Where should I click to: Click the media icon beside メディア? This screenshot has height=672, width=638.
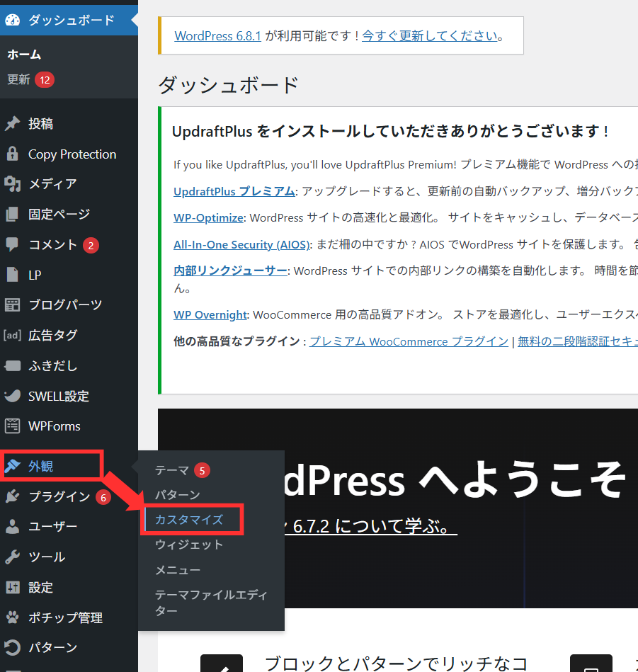coord(13,184)
